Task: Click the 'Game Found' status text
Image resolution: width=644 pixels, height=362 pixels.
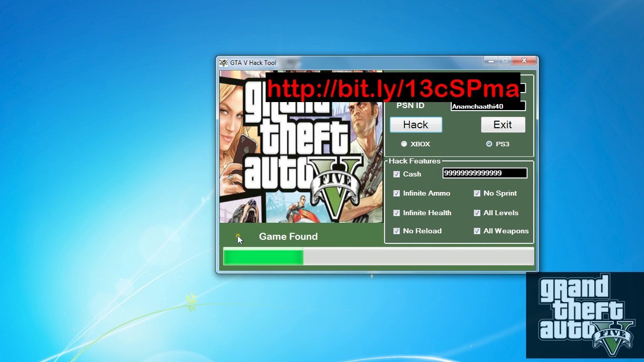Action: point(288,236)
